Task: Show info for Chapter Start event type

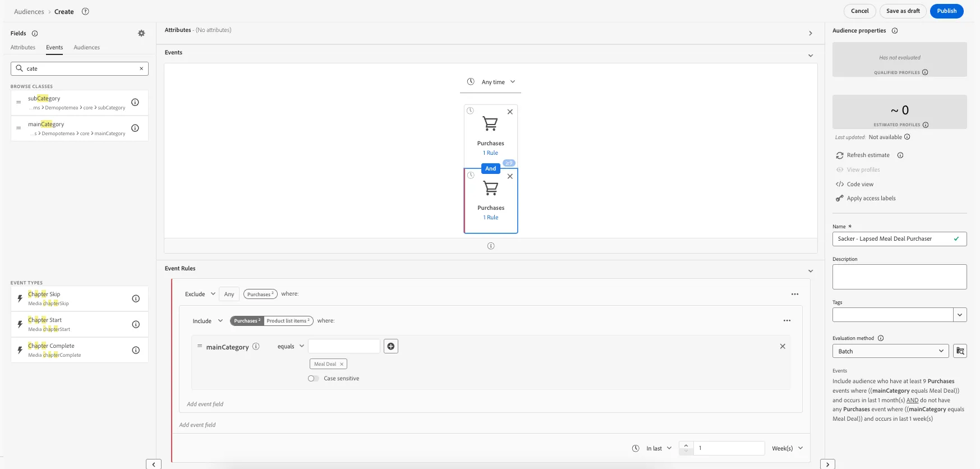Action: click(136, 324)
